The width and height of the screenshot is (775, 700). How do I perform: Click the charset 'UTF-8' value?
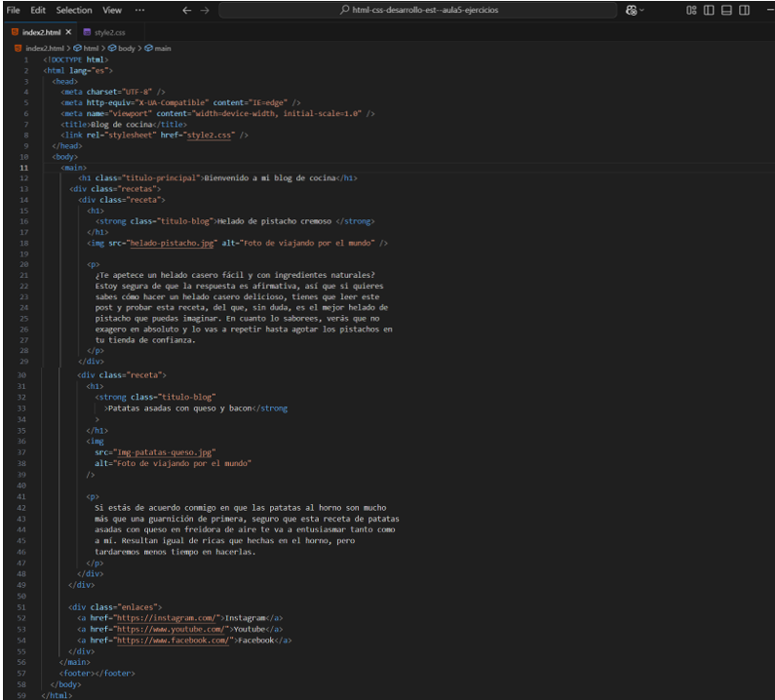pos(138,92)
